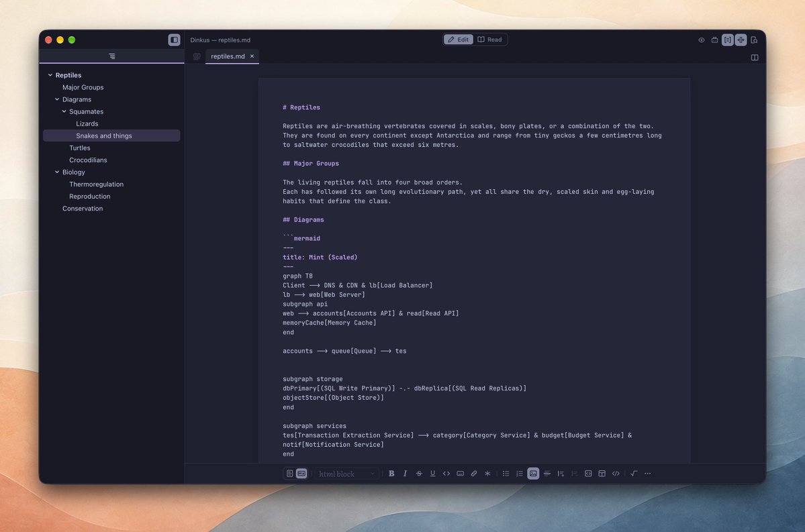Toggle the focus mode eye icon
Viewport: 805px width, 532px height.
(x=702, y=40)
